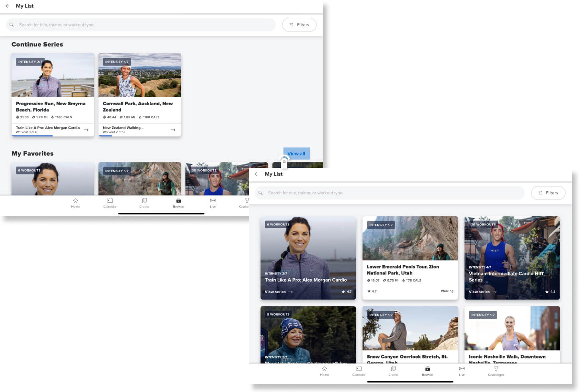Switch to Browse tab in the favorites grid screen
Image resolution: width=580 pixels, height=392 pixels.
click(x=427, y=371)
